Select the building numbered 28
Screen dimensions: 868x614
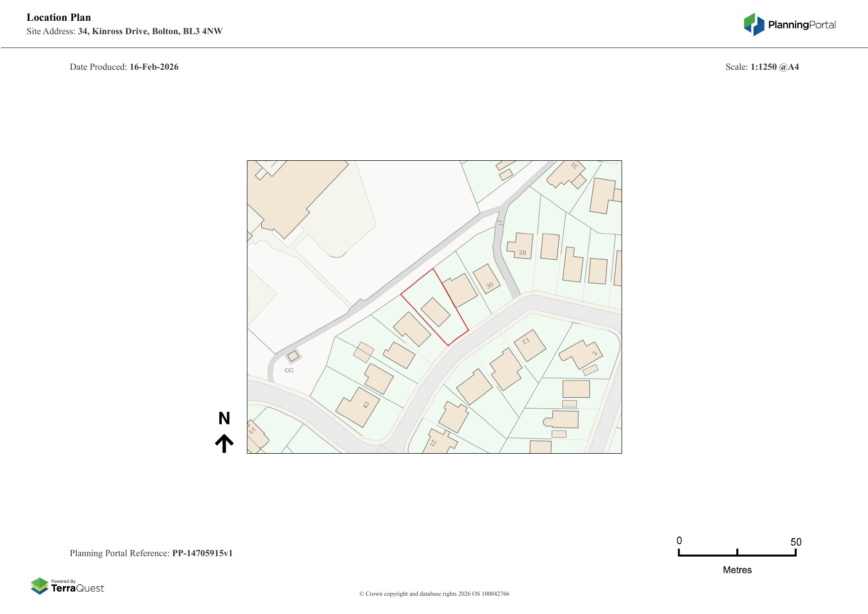click(x=520, y=245)
